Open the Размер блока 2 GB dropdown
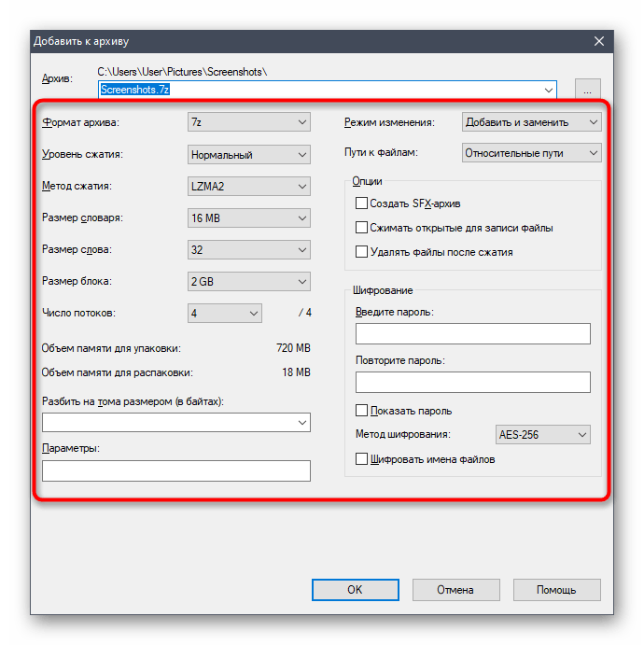644x645 pixels. point(249,281)
